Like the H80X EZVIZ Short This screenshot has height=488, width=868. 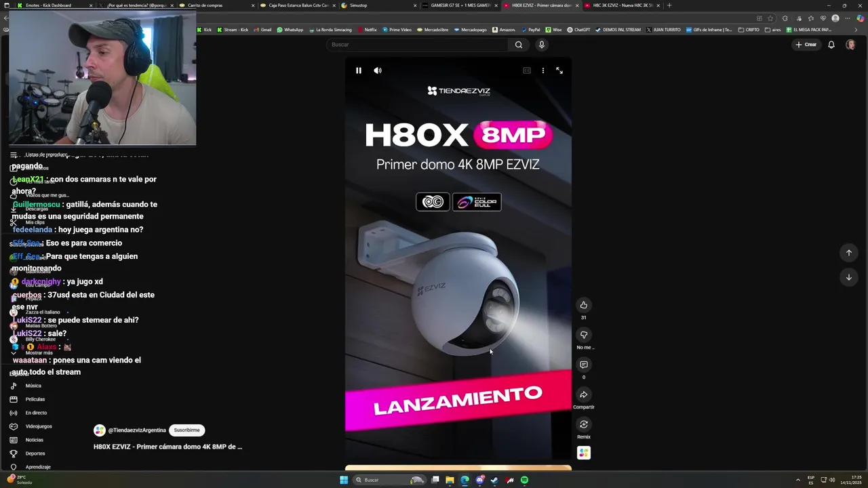[x=583, y=305]
